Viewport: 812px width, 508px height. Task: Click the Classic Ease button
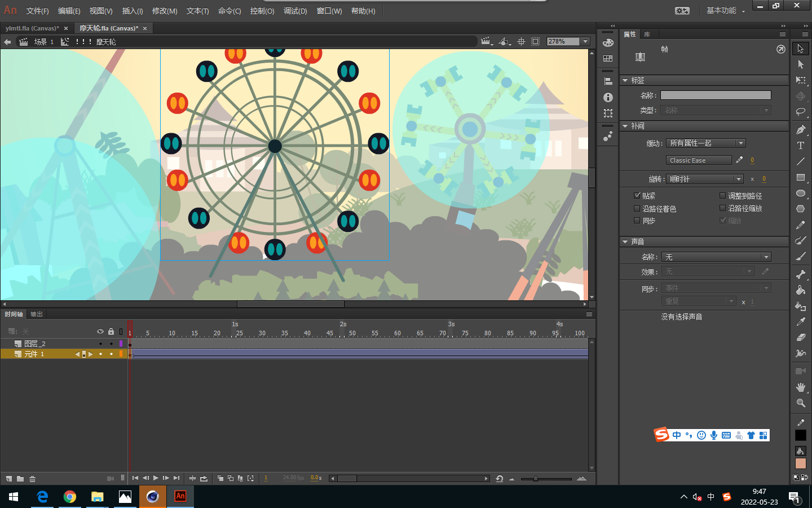tap(698, 160)
